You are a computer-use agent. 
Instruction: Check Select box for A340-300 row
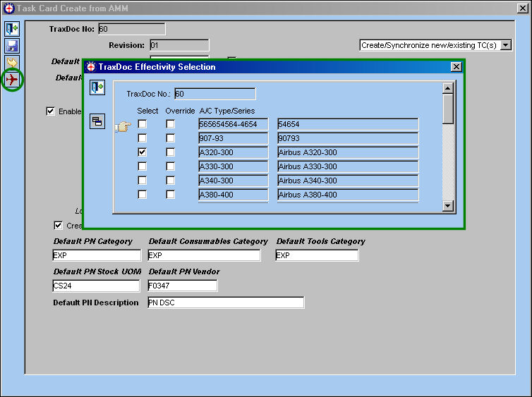142,181
